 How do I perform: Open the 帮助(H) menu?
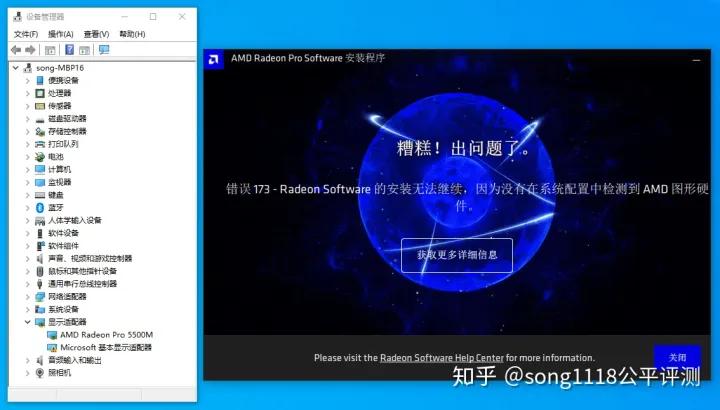(132, 34)
